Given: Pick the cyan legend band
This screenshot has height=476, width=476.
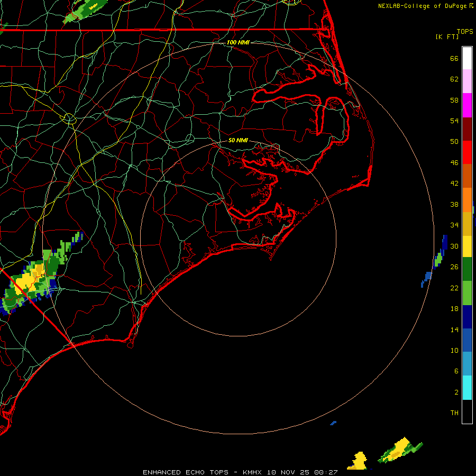Looking at the screenshot, I should [467, 388].
